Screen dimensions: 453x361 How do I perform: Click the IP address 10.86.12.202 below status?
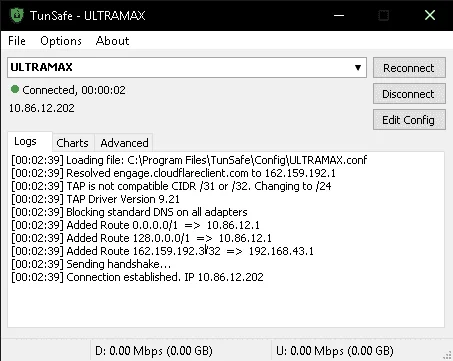pyautogui.click(x=42, y=108)
